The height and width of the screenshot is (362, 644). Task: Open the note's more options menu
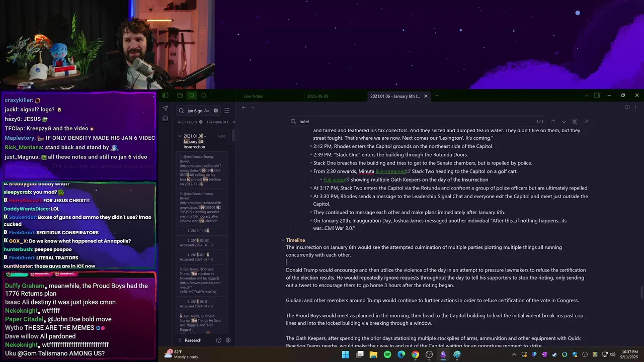point(636,107)
